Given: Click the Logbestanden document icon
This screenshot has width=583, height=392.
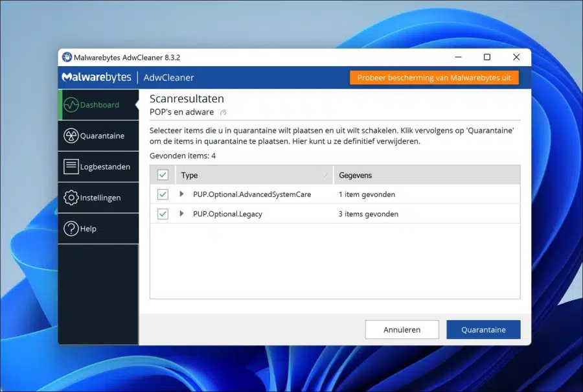Looking at the screenshot, I should (x=71, y=167).
